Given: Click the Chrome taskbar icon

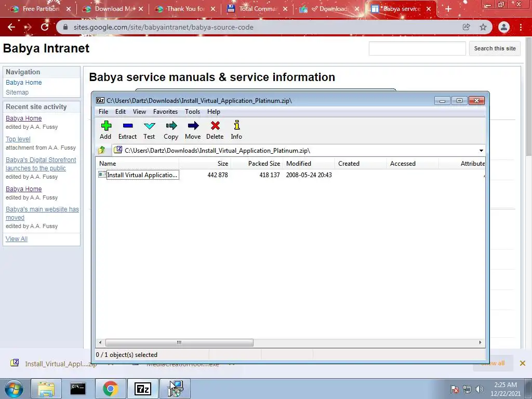Looking at the screenshot, I should [x=110, y=389].
